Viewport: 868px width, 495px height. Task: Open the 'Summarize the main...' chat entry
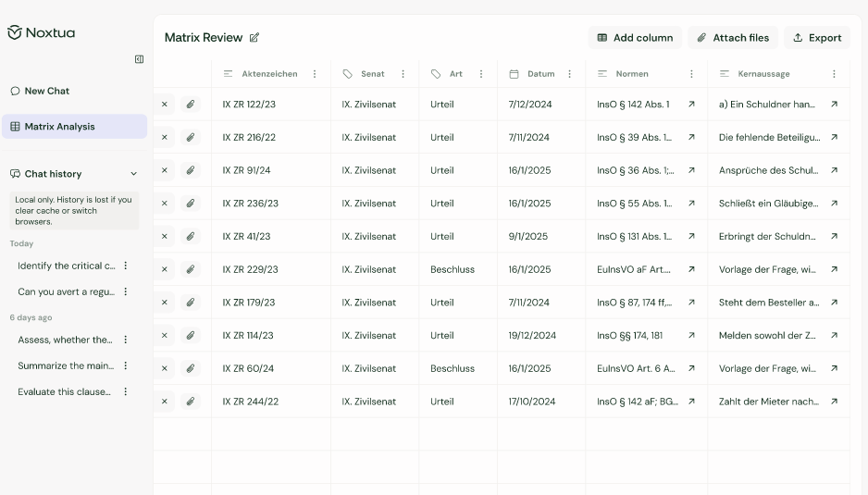coord(65,365)
